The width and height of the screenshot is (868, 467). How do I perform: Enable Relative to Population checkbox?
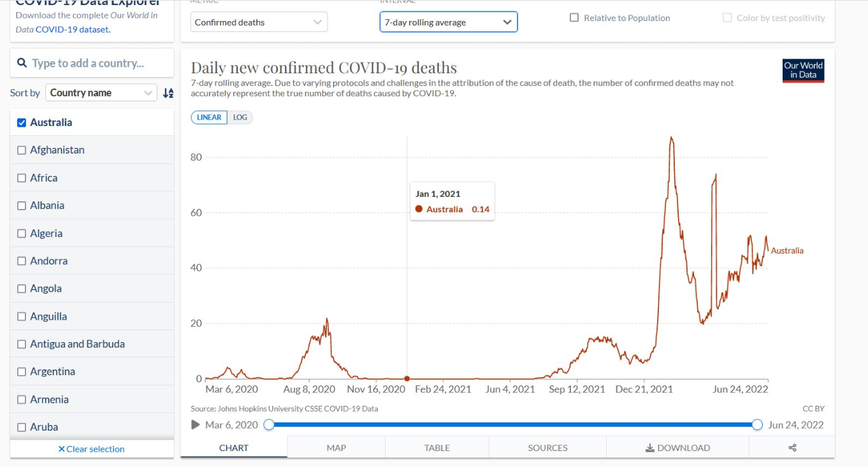574,18
